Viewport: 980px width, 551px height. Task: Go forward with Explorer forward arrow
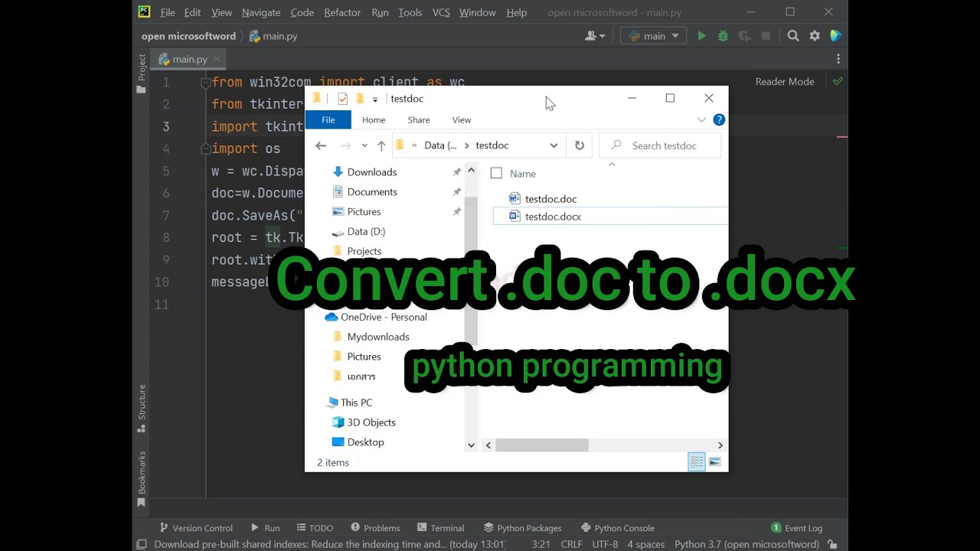pos(345,145)
